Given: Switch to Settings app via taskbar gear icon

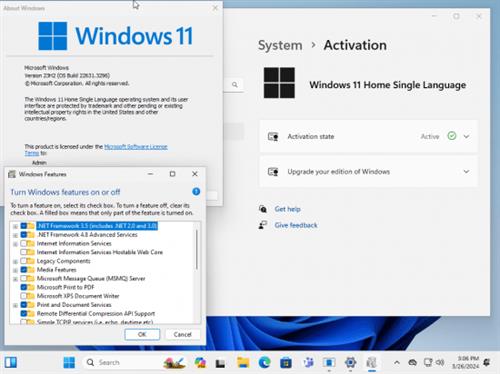Looking at the screenshot, I should coord(350,362).
